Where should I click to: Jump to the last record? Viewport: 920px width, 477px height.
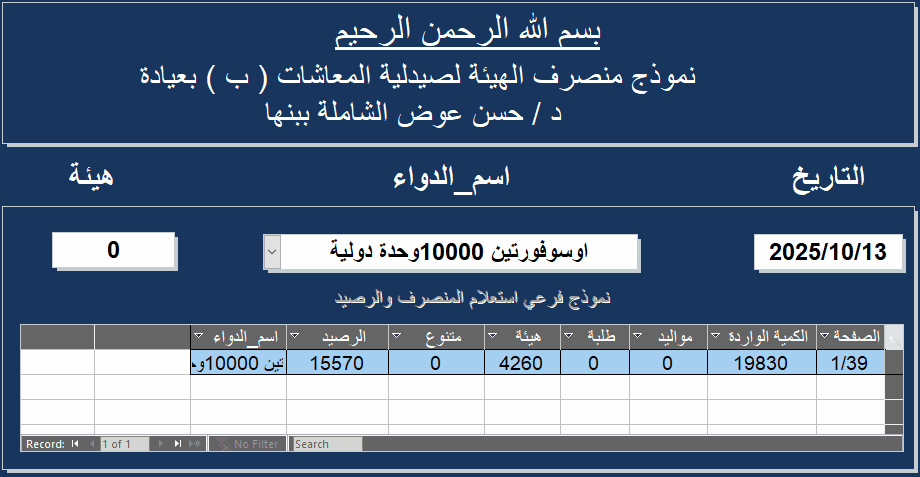coord(178,444)
